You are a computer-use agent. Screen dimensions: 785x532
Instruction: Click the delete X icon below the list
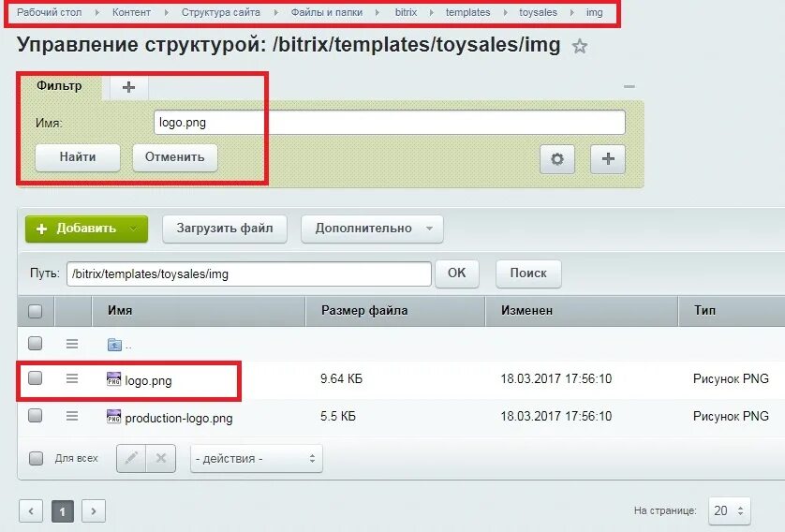click(x=161, y=458)
